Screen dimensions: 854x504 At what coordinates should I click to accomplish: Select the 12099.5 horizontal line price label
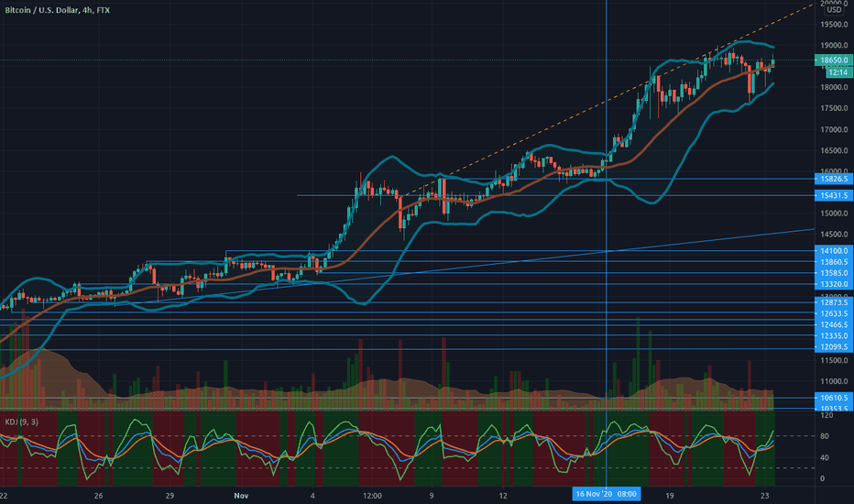click(833, 346)
